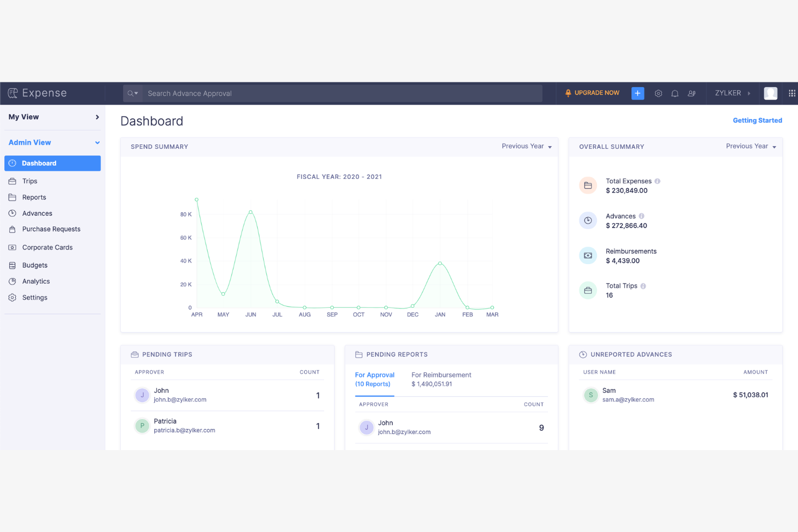Screen dimensions: 798x532
Task: Open Budgets from the sidebar
Action: [x=35, y=265]
